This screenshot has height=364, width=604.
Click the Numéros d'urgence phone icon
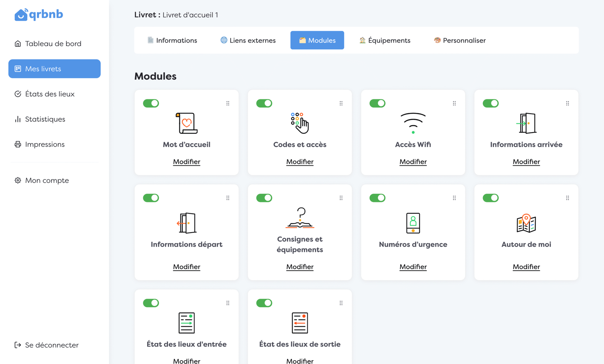pyautogui.click(x=413, y=223)
